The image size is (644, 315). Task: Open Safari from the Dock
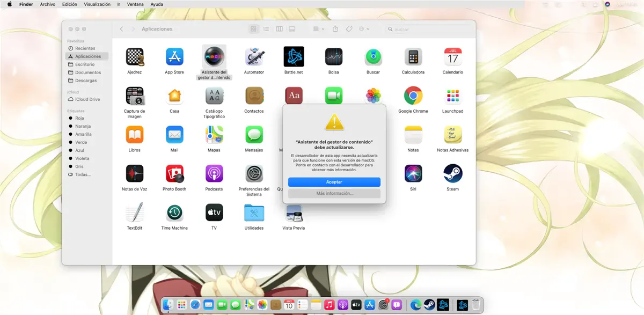(195, 305)
